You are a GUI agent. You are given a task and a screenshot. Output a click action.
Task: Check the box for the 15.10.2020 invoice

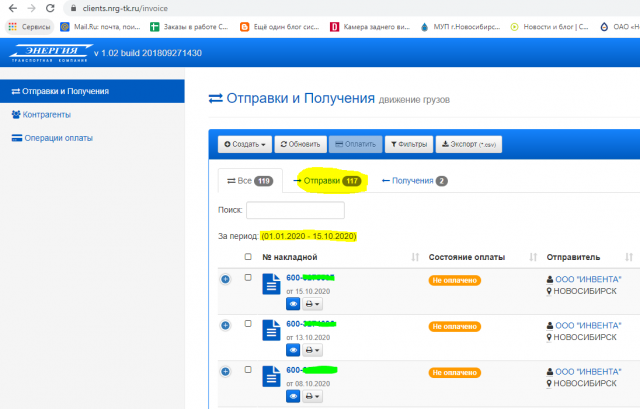(x=248, y=277)
